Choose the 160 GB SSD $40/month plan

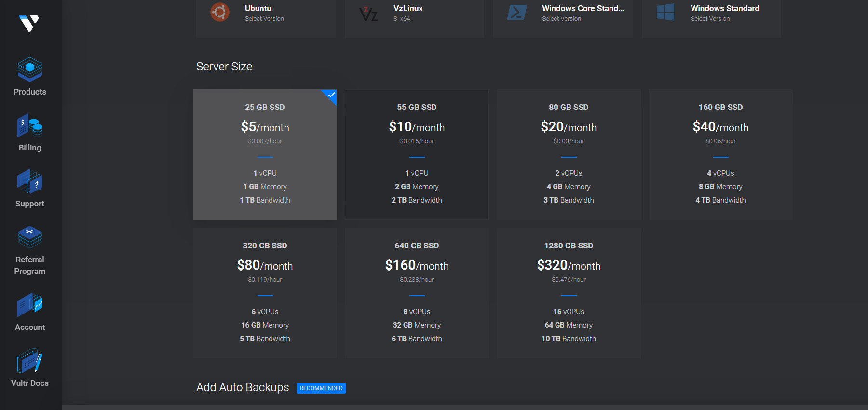point(720,154)
